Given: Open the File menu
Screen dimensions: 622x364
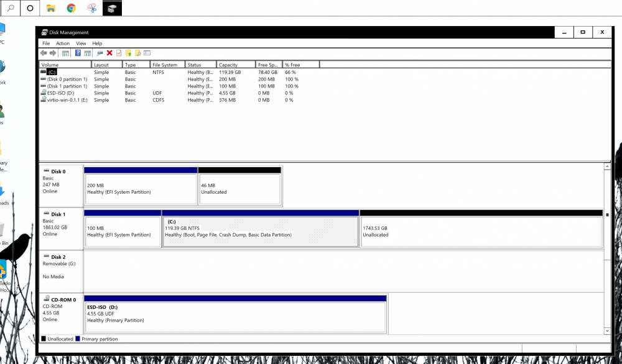Looking at the screenshot, I should click(x=46, y=43).
